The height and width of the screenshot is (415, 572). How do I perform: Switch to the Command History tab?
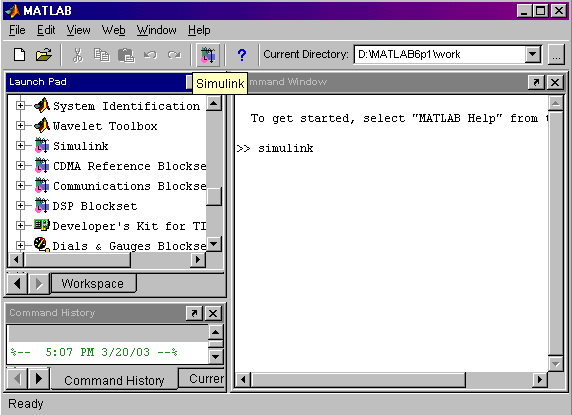click(114, 380)
